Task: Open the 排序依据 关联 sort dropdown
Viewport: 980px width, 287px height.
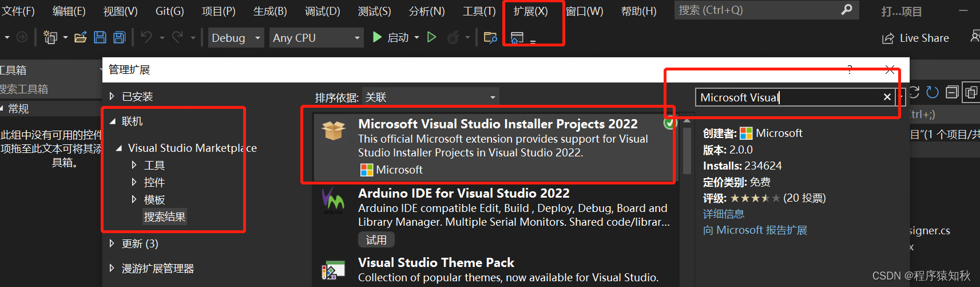Action: tap(430, 97)
